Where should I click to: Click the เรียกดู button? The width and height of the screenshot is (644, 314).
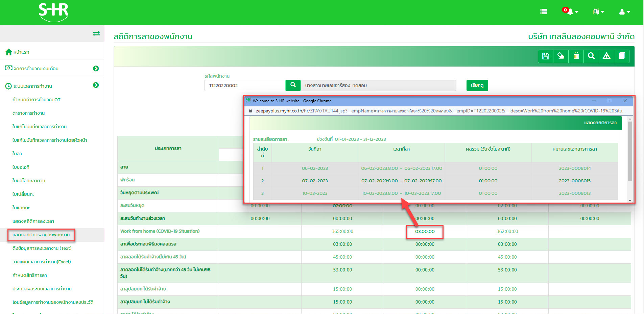477,85
